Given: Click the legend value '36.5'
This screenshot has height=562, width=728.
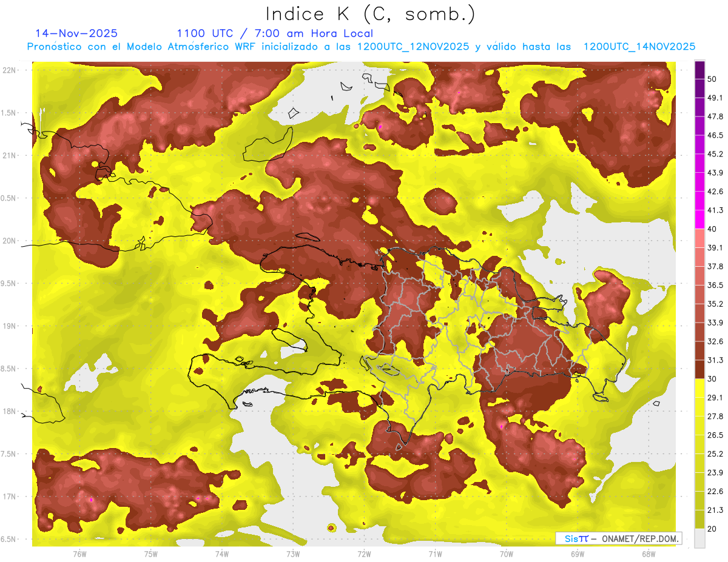Looking at the screenshot, I should click(x=715, y=285).
